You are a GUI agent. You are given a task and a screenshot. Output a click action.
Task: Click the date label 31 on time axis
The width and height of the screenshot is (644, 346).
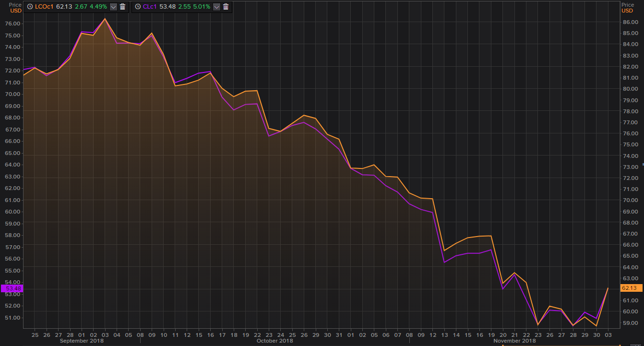tap(339, 334)
